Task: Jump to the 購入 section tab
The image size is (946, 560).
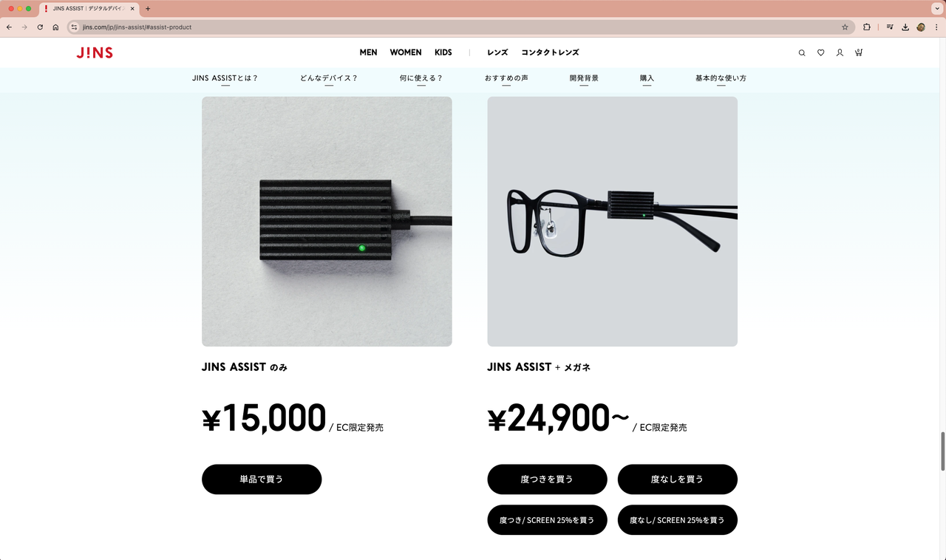Action: click(647, 78)
